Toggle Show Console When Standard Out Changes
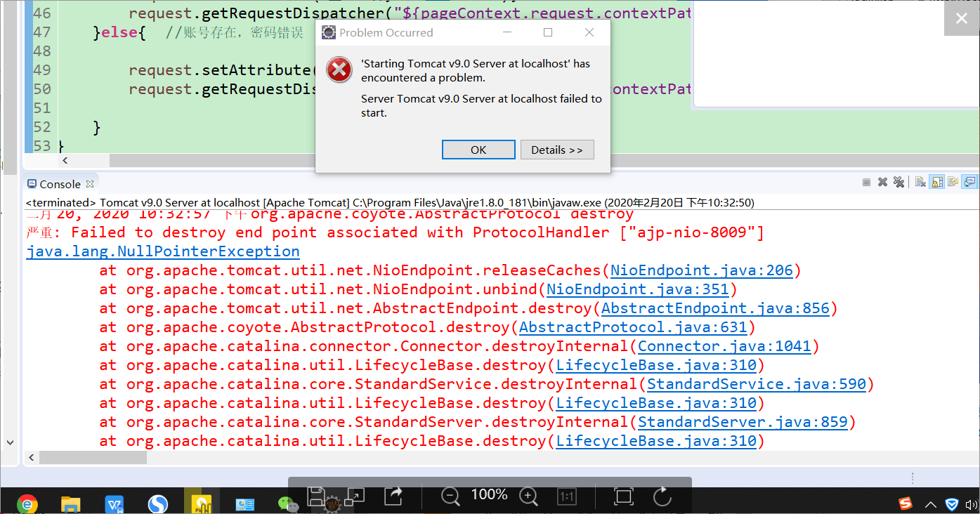Screen dimensions: 980x514 970,183
